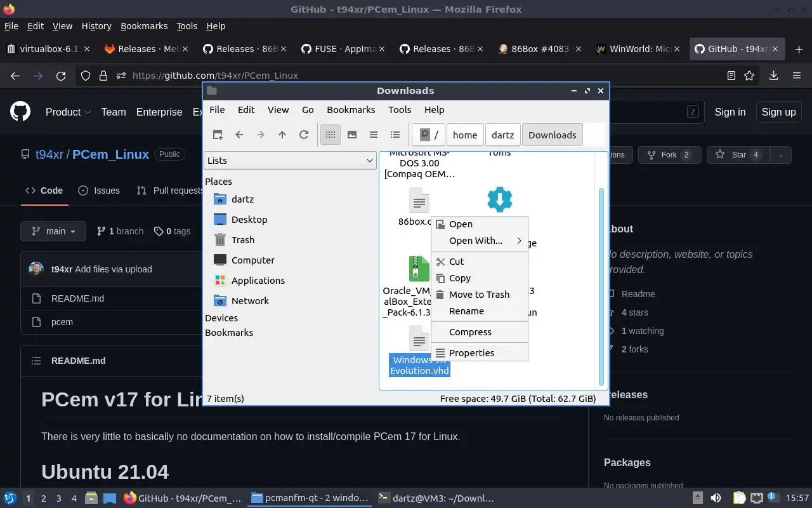Image resolution: width=812 pixels, height=508 pixels.
Task: Expand the 'Open With...' submenu
Action: point(480,241)
